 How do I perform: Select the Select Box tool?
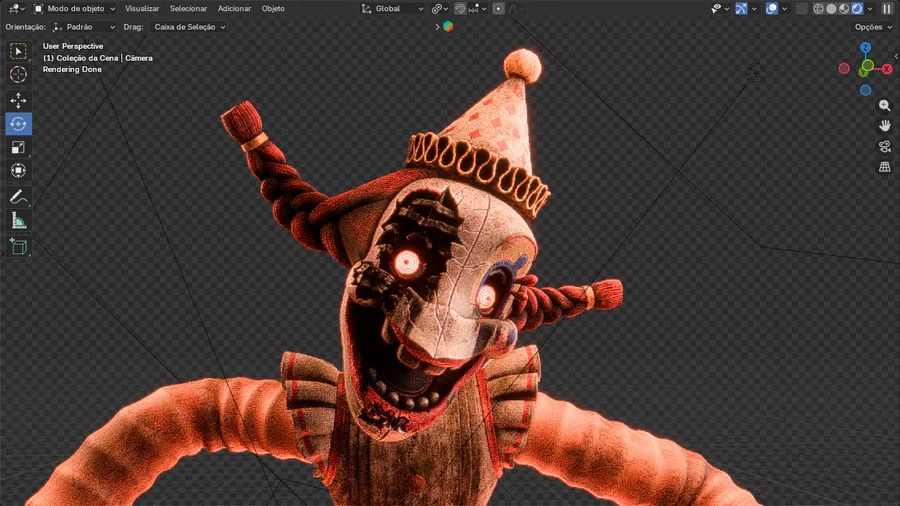pyautogui.click(x=18, y=52)
